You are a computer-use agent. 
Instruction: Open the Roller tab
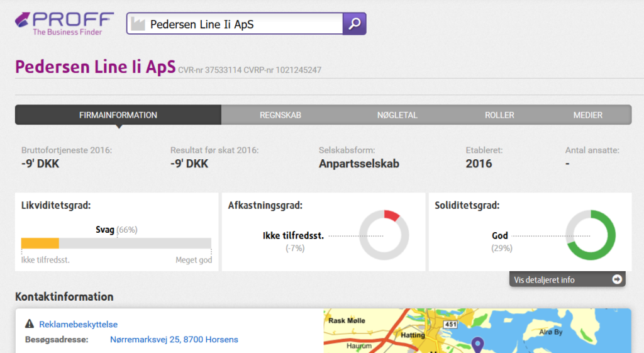click(x=499, y=115)
